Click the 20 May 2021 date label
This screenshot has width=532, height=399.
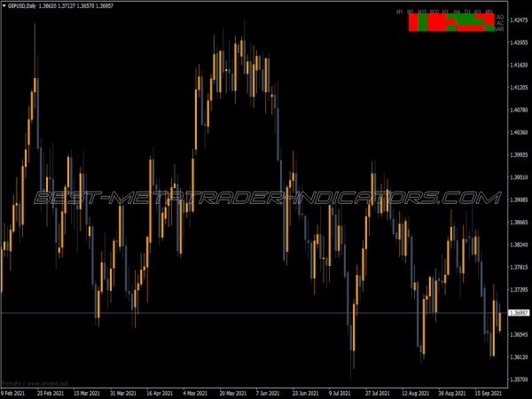(233, 392)
